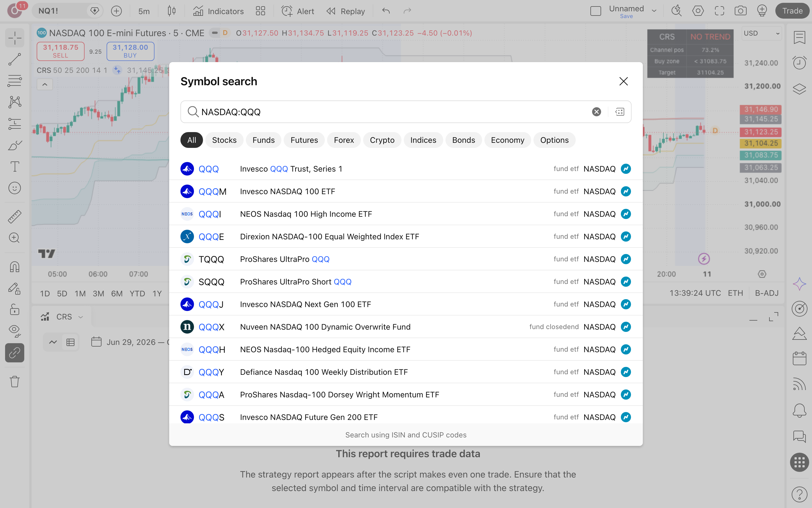Select the Fibonacci retracement tool

(x=14, y=81)
